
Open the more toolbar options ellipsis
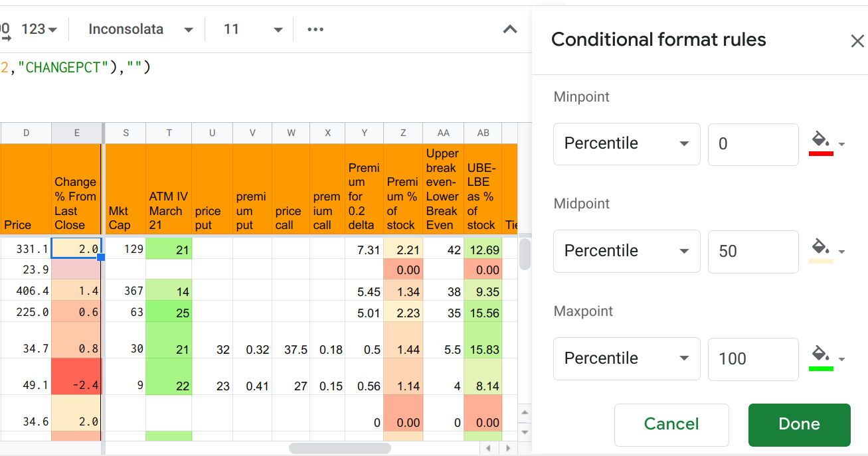click(x=315, y=29)
